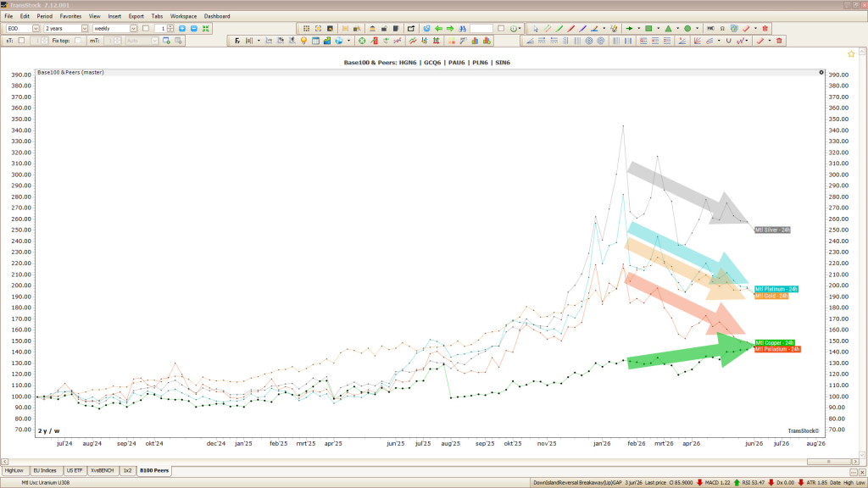Open the Dashboard menu
This screenshot has width=868, height=488.
(x=217, y=16)
